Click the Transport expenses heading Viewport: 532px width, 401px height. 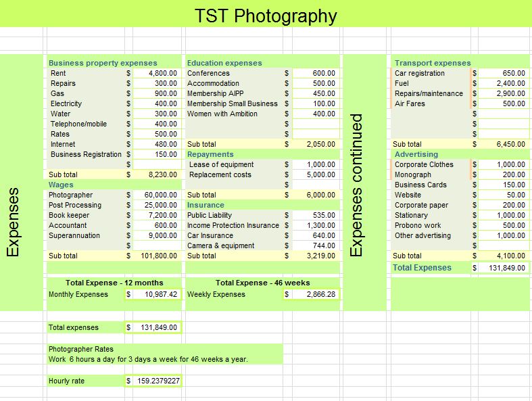click(x=433, y=63)
